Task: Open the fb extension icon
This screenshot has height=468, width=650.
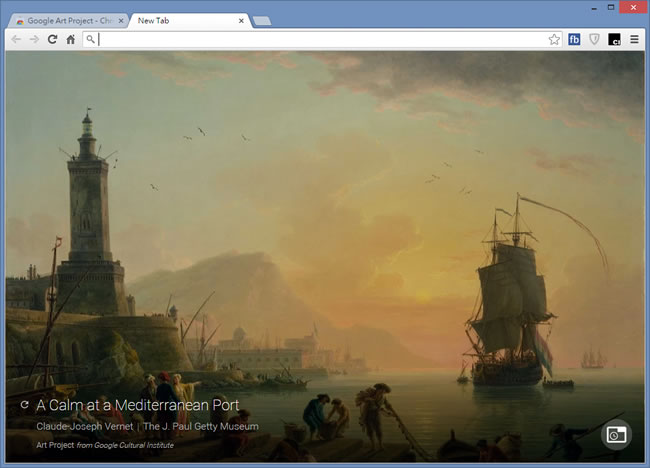Action: (x=575, y=39)
